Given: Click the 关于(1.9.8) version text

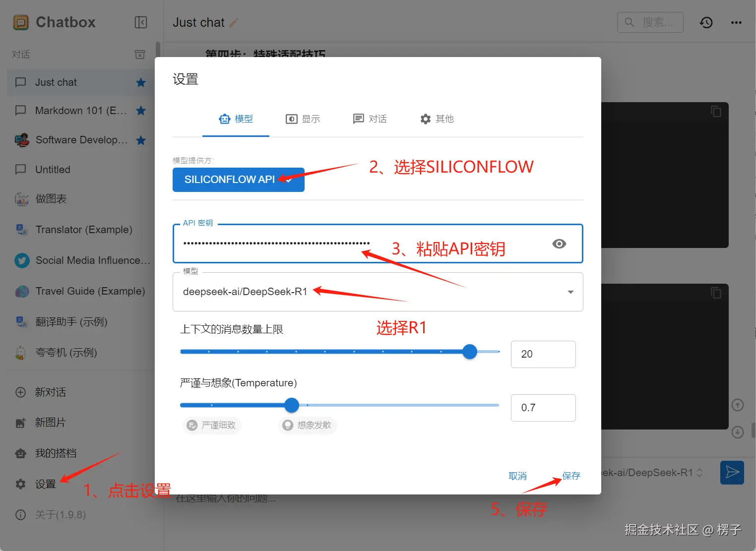Looking at the screenshot, I should pyautogui.click(x=61, y=515).
